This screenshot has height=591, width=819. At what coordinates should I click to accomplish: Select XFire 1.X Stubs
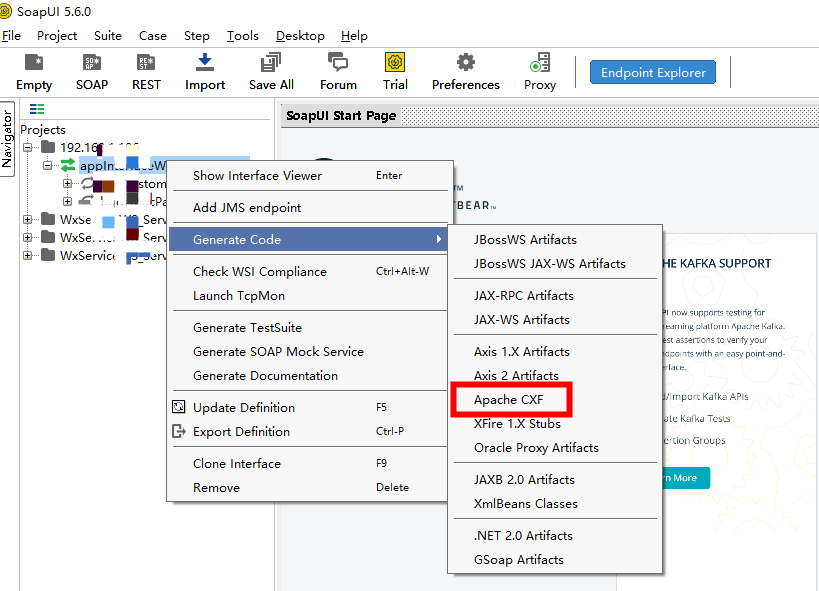(555, 424)
